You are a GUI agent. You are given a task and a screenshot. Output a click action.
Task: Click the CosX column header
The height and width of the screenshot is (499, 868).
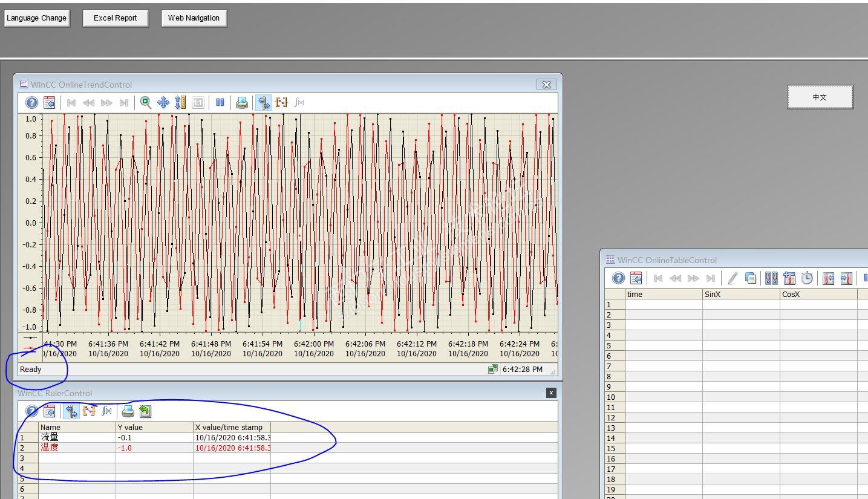click(818, 295)
